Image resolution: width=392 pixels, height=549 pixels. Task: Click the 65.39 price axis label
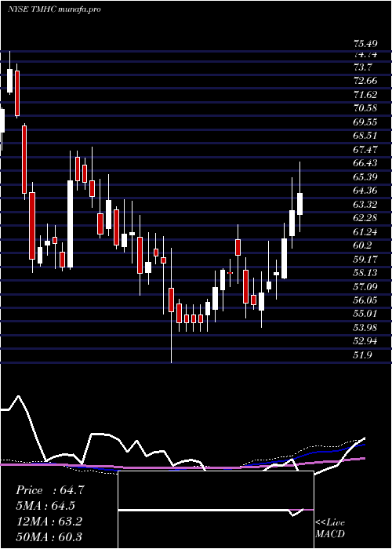pos(365,176)
